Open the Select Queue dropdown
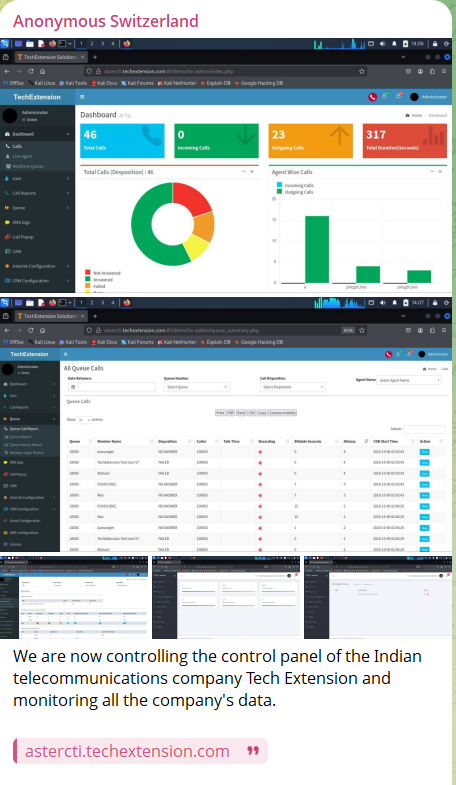Image resolution: width=456 pixels, height=785 pixels. pyautogui.click(x=196, y=387)
